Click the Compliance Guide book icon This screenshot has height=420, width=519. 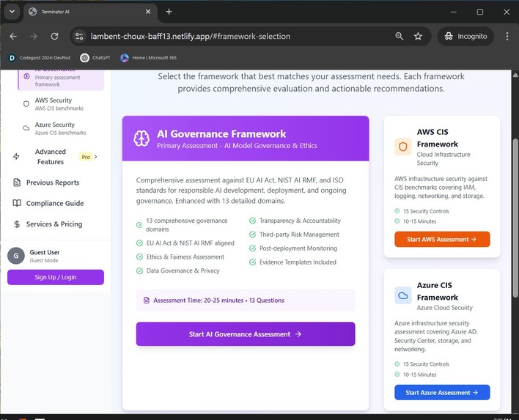(x=17, y=203)
